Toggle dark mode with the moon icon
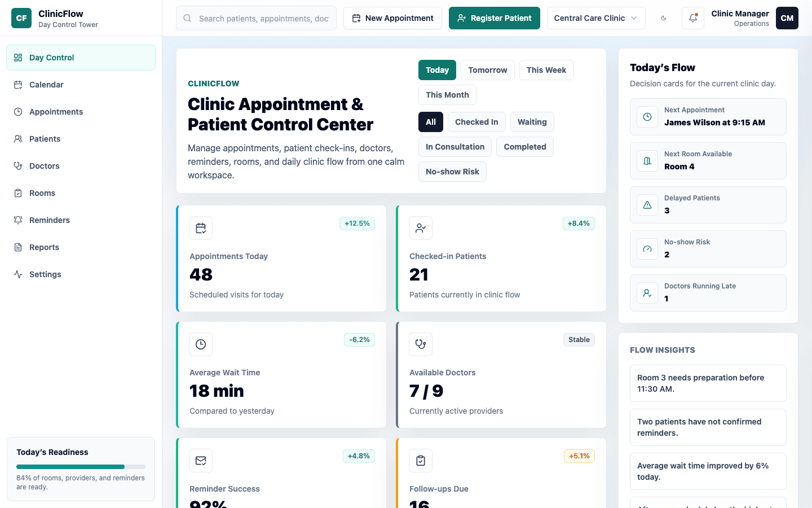Screen dimensions: 812x508 click(x=664, y=18)
